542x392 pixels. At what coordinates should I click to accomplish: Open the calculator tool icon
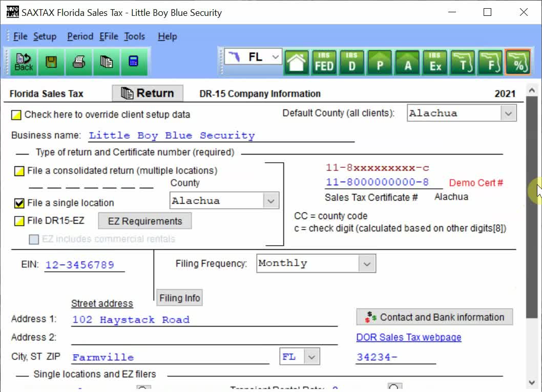click(x=134, y=62)
